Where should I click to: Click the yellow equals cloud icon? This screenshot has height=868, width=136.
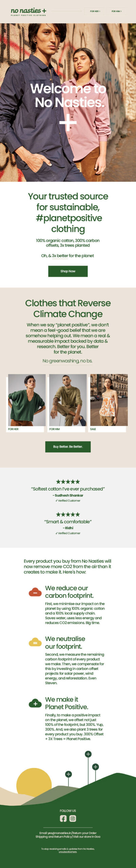click(x=35, y=642)
